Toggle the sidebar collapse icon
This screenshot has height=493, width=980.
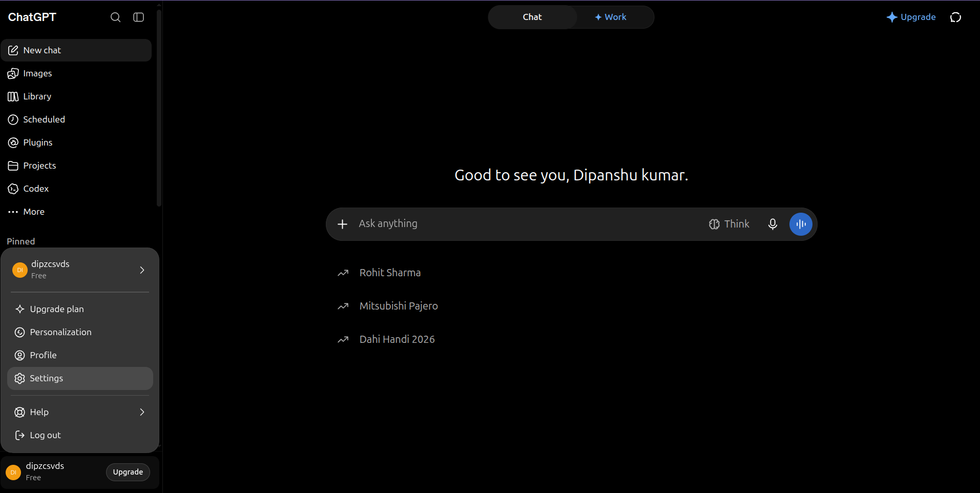click(x=139, y=17)
